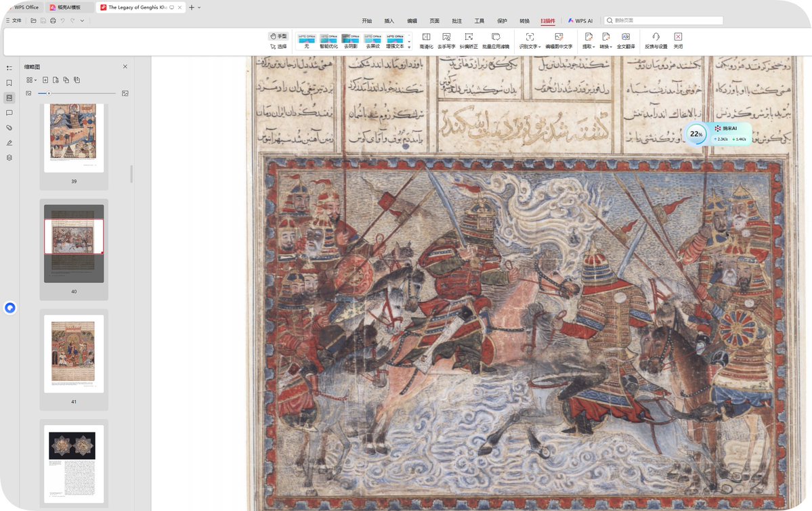Apply the 增强文本 filter preset
The image size is (812, 511).
tap(395, 41)
